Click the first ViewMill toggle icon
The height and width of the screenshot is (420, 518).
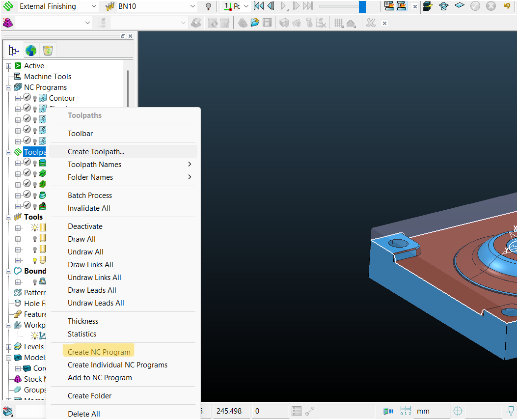click(389, 6)
